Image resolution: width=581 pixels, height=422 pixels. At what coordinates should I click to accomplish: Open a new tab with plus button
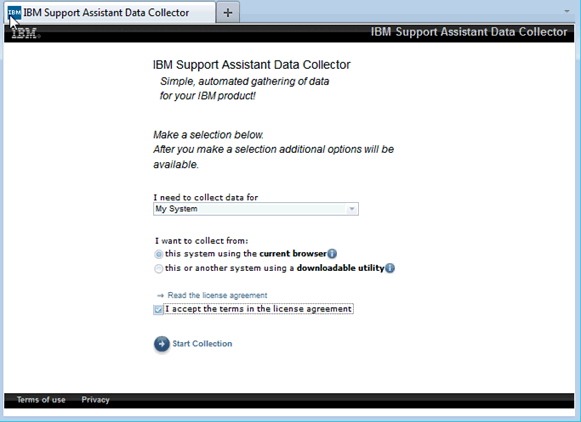click(x=228, y=13)
